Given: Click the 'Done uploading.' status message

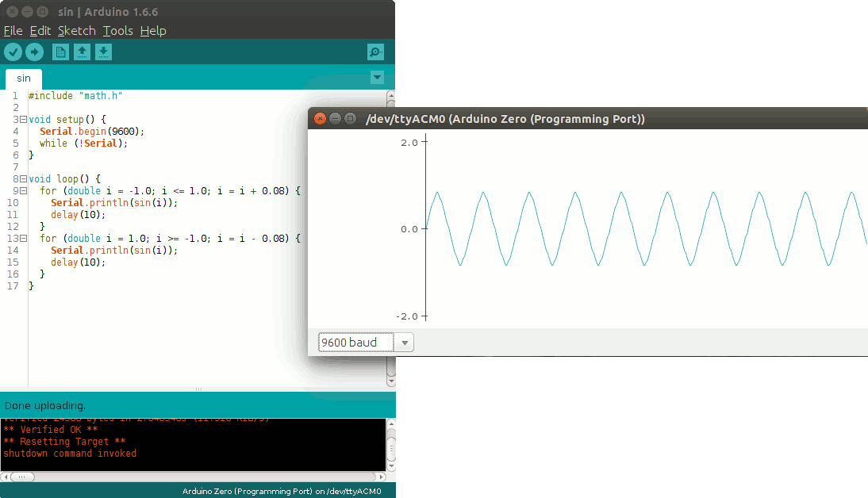Looking at the screenshot, I should [45, 405].
